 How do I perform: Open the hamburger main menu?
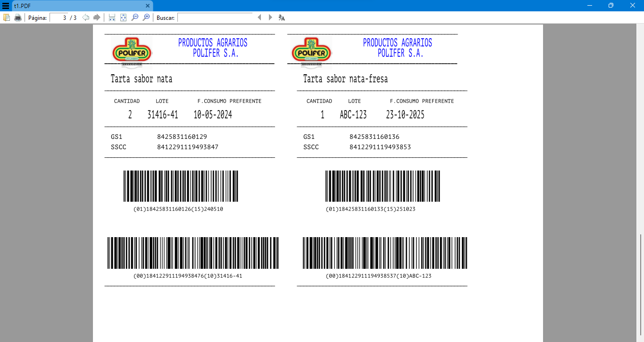(x=6, y=6)
